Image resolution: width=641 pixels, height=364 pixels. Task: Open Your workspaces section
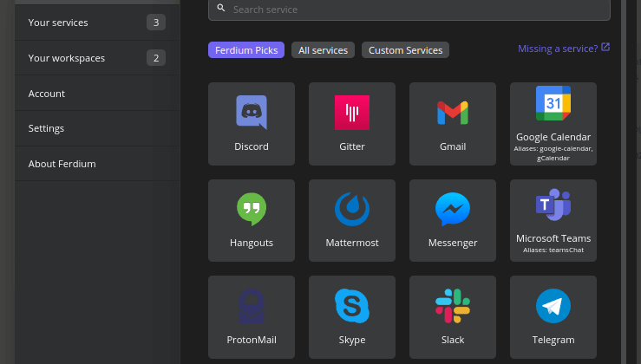(97, 58)
